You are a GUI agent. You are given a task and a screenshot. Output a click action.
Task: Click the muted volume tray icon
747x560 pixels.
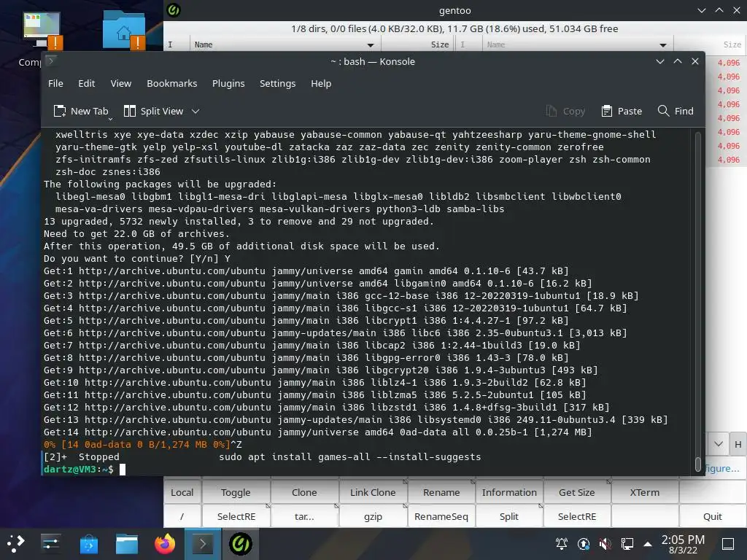(x=605, y=544)
